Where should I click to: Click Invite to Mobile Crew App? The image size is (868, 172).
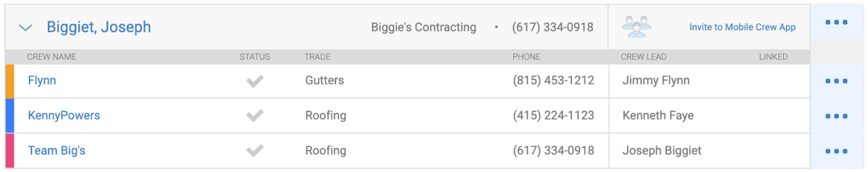pos(742,27)
